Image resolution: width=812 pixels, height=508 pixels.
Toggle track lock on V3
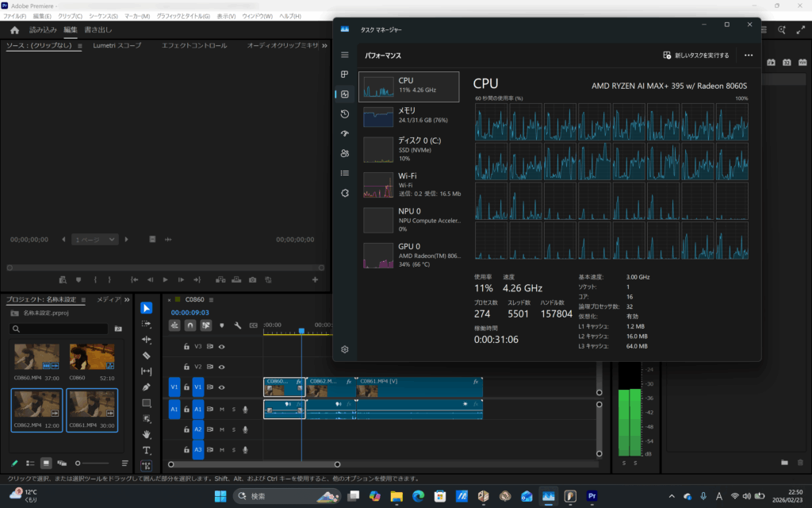point(186,347)
